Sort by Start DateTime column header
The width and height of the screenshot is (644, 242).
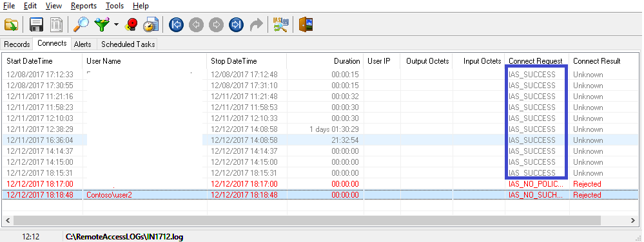43,61
